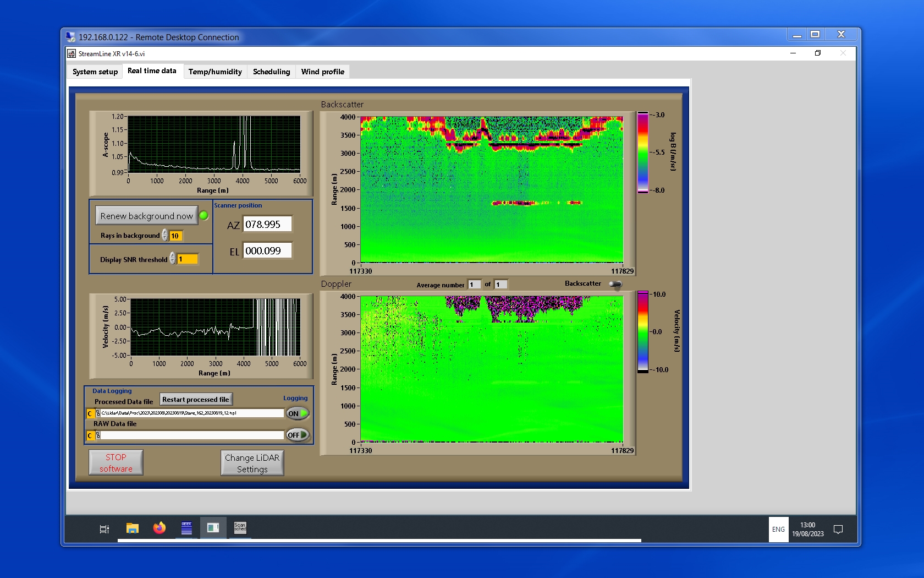Image resolution: width=924 pixels, height=578 pixels.
Task: Click the Change LiDAR Settings button
Action: coord(252,463)
